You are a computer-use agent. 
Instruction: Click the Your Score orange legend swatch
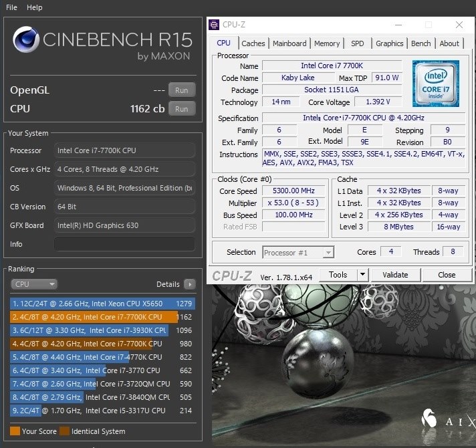tap(15, 431)
